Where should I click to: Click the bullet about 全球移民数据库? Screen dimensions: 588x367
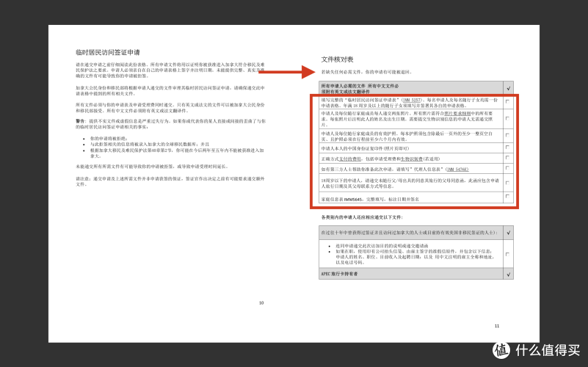[150, 145]
